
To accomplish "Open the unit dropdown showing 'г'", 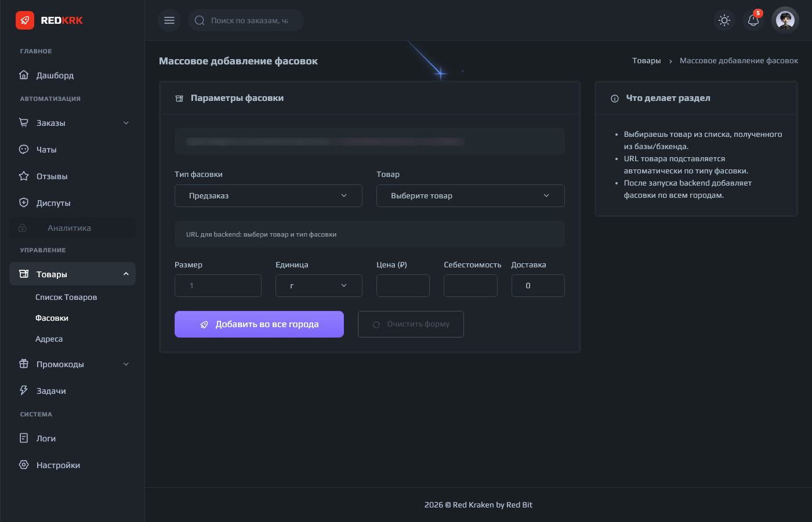I will 318,285.
